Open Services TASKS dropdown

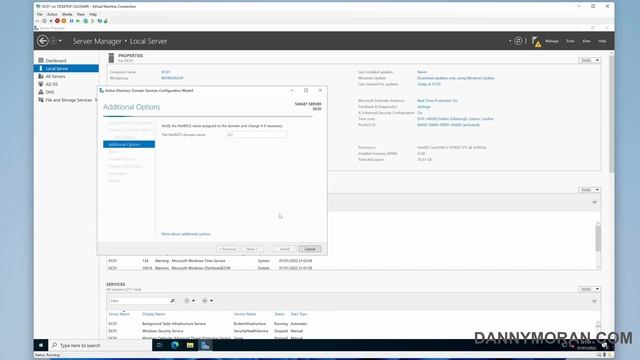pyautogui.click(x=589, y=289)
